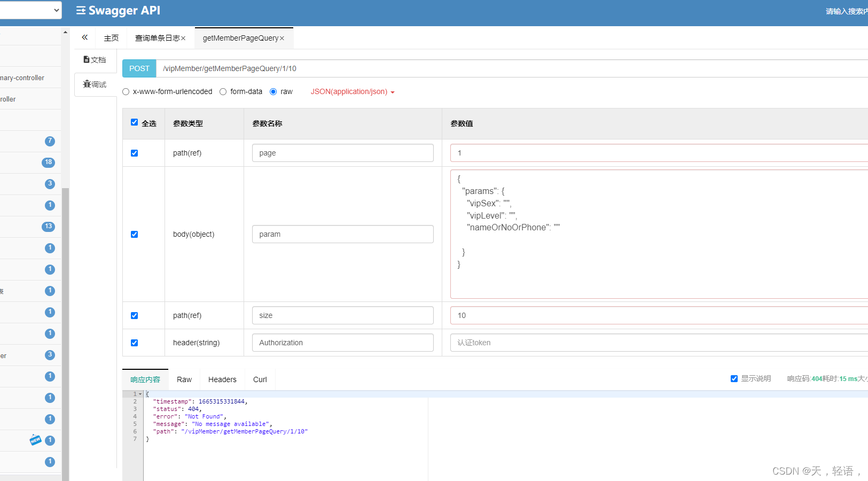The height and width of the screenshot is (481, 868).
Task: Click the count badge showing 18
Action: coord(48,162)
